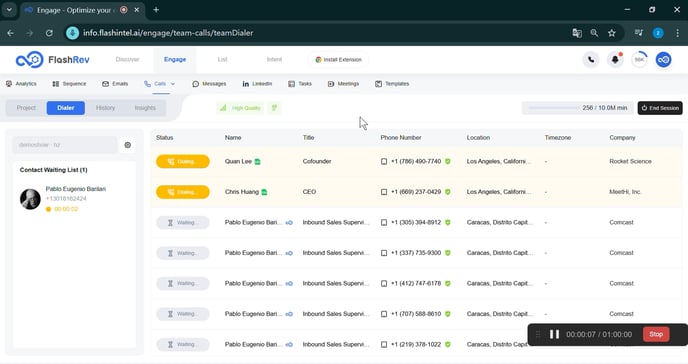This screenshot has height=364, width=688.
Task: Click verified shield for +1 (305) 394-8912
Action: coord(448,222)
